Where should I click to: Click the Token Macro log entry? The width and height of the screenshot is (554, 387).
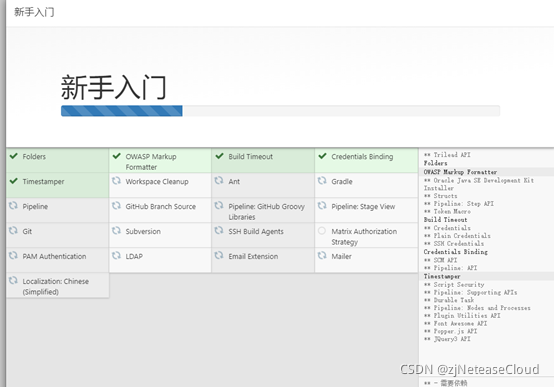tap(447, 211)
